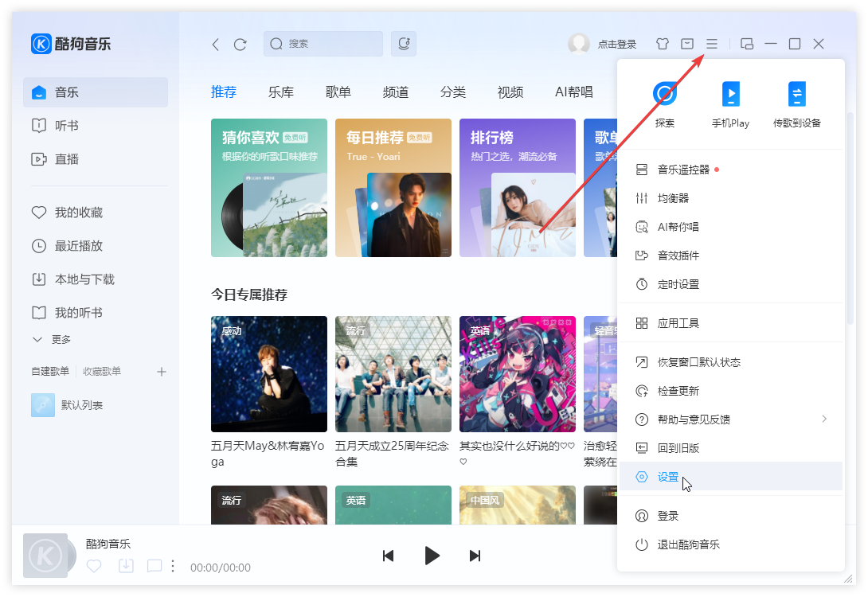Click the skin/theme icon in title bar

click(x=662, y=44)
